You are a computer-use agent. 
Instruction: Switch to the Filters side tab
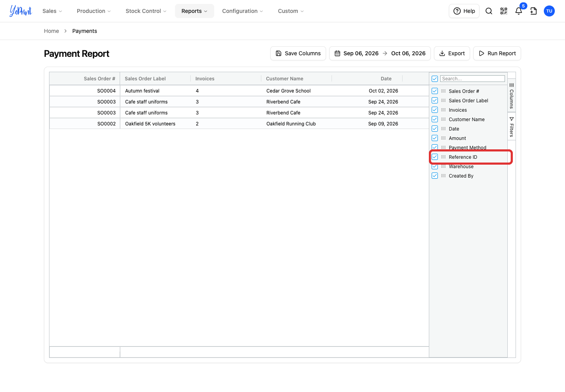point(512,126)
